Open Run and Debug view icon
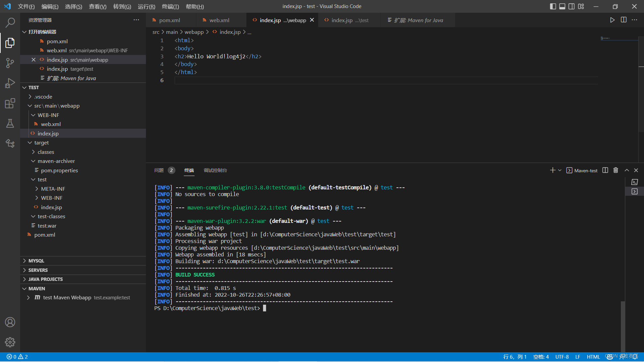 click(x=10, y=83)
